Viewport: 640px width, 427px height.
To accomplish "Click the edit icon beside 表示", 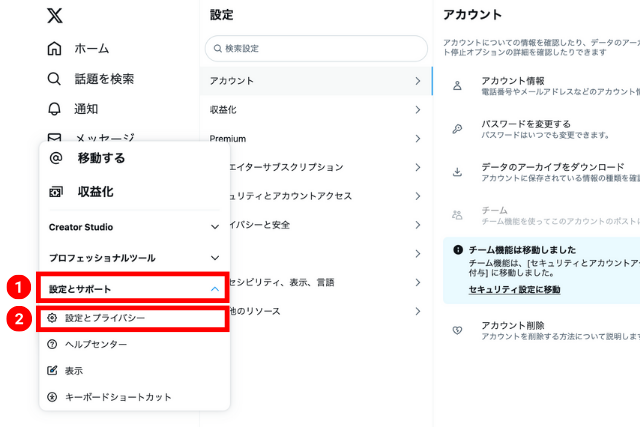I will pos(52,370).
